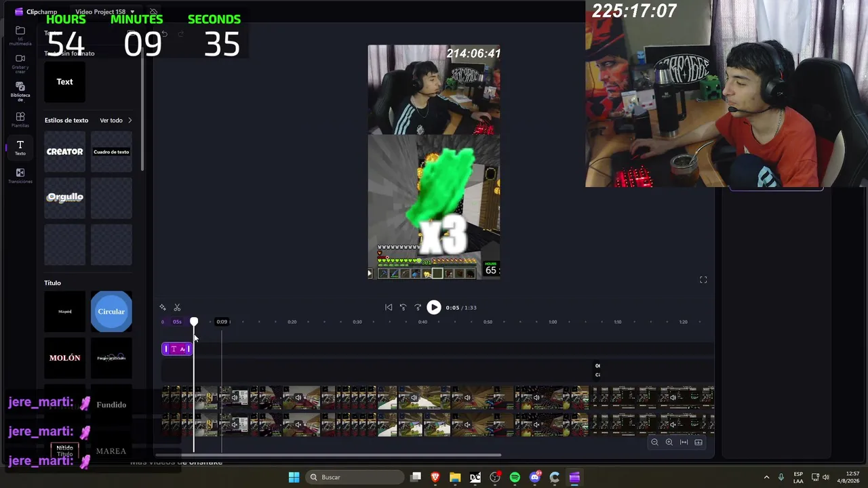This screenshot has width=868, height=488.
Task: Rewind five seconds
Action: pyautogui.click(x=403, y=308)
